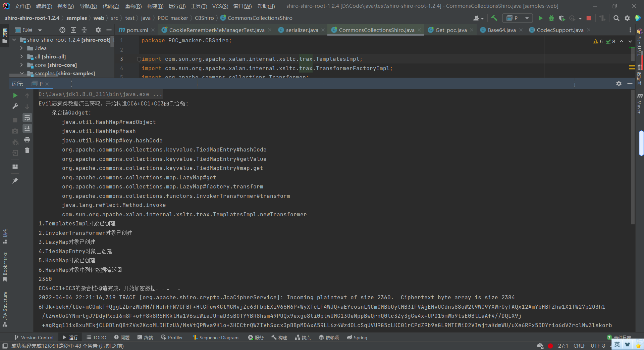Screen dimensions: 644x350
Task: Open Sequence Diagram tool window
Action: [x=215, y=338]
